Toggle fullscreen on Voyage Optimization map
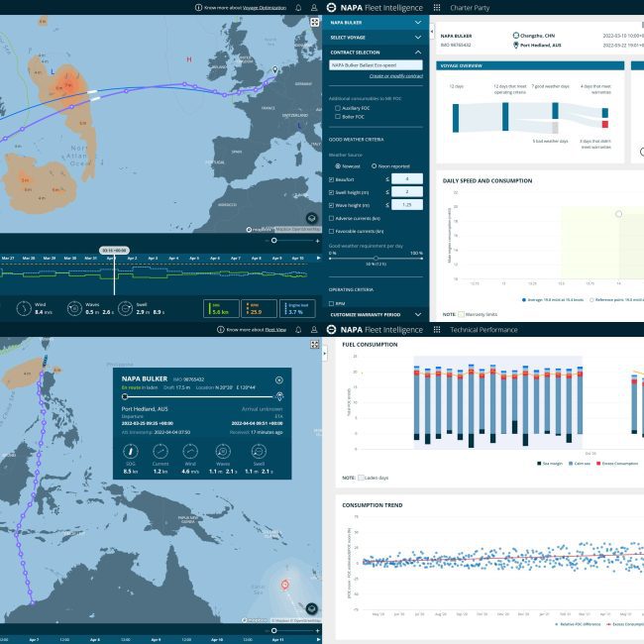 [x=315, y=22]
